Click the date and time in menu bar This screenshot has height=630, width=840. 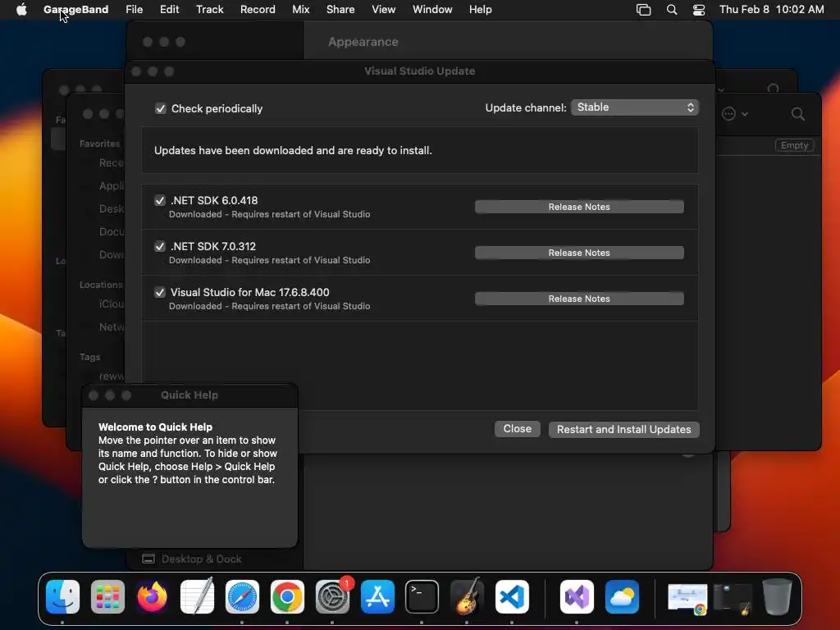coord(771,9)
